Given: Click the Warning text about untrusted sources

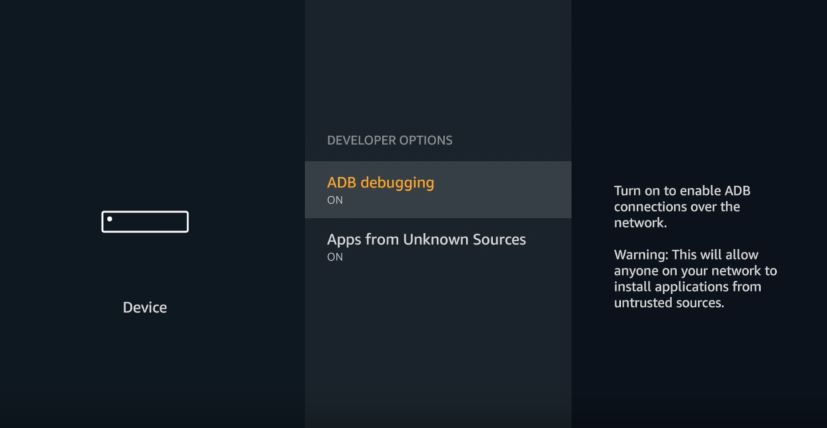Looking at the screenshot, I should click(695, 279).
